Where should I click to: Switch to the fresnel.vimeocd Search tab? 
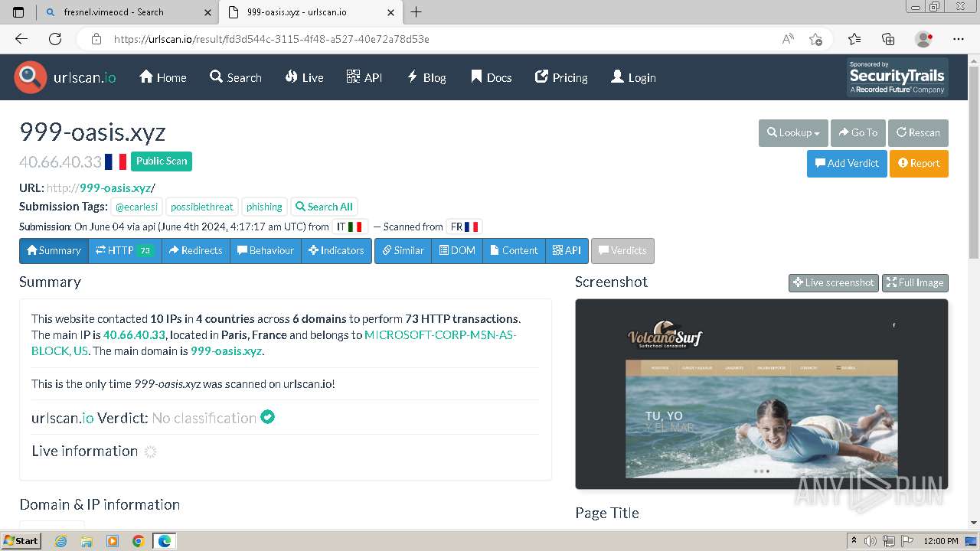(x=127, y=12)
